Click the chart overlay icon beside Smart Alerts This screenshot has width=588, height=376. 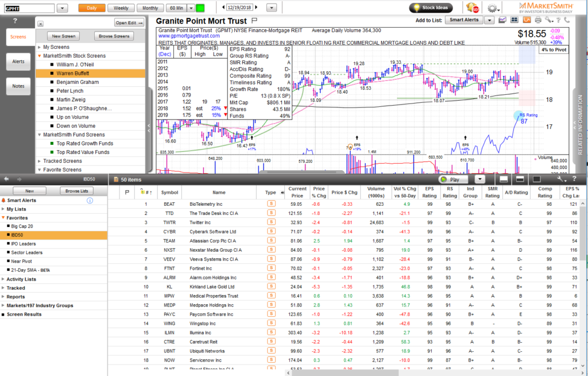(x=502, y=20)
